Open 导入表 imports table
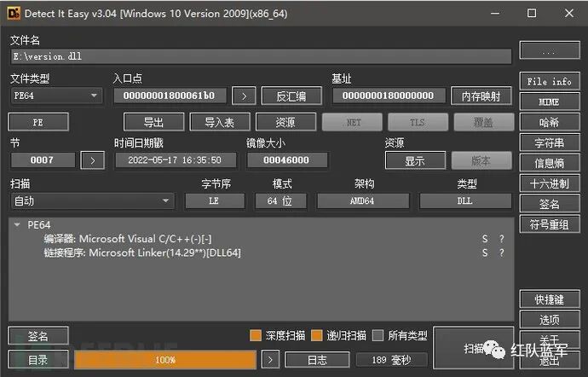Image resolution: width=588 pixels, height=377 pixels. [220, 122]
